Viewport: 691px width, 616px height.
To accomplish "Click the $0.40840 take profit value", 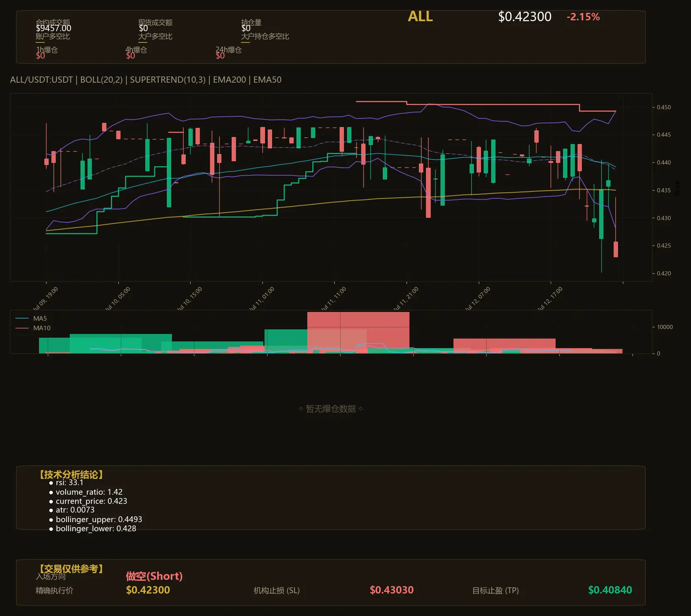I will (x=610, y=590).
